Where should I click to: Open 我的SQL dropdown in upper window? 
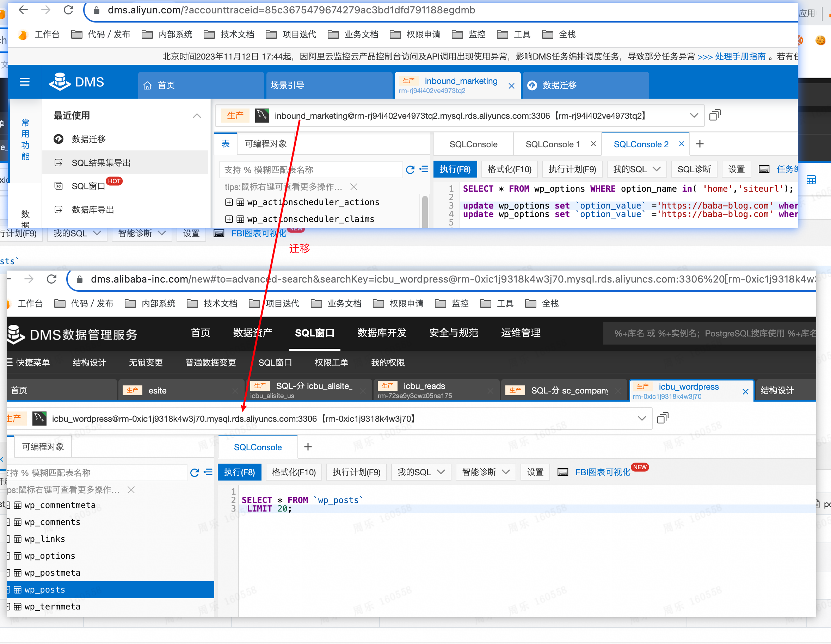click(x=636, y=169)
